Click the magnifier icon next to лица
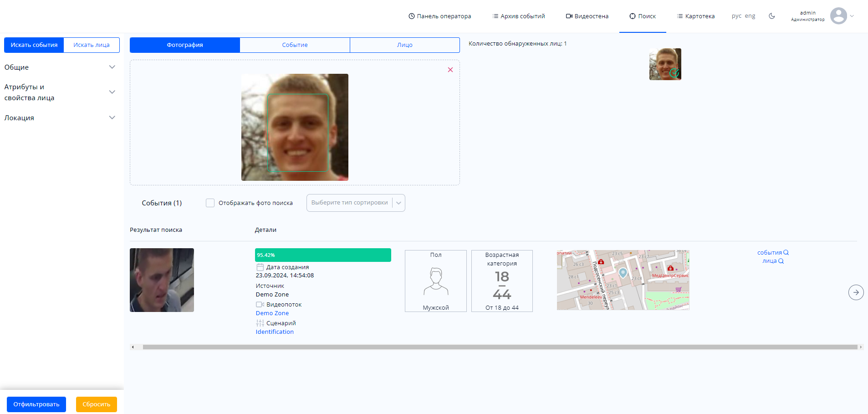This screenshot has width=868, height=414. [781, 261]
